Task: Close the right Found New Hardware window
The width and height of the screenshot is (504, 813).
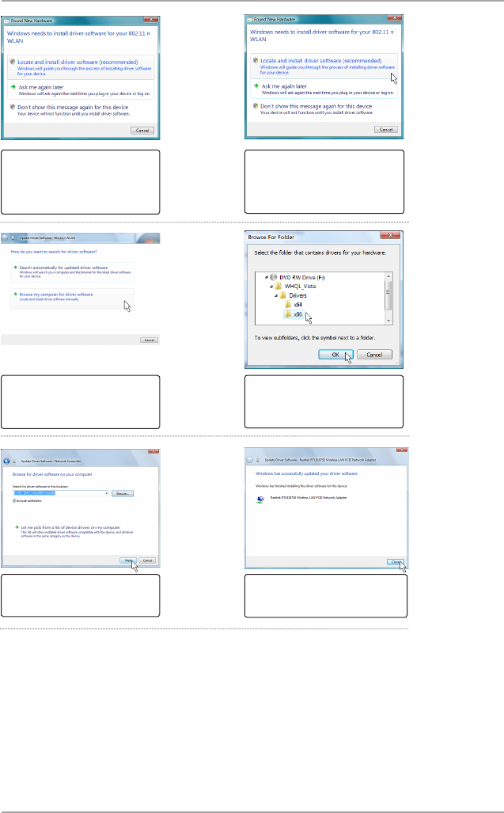Action: click(x=394, y=19)
